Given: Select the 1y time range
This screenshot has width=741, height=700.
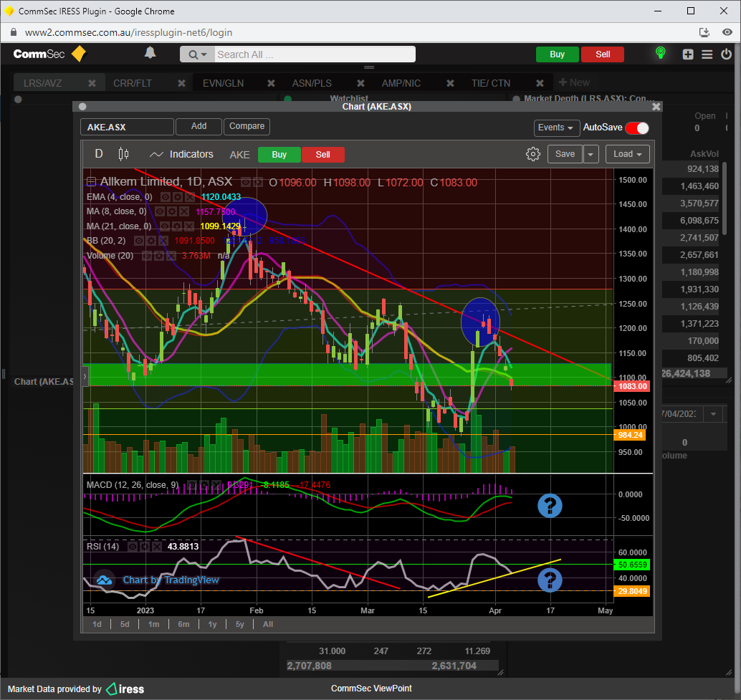Looking at the screenshot, I should click(212, 625).
